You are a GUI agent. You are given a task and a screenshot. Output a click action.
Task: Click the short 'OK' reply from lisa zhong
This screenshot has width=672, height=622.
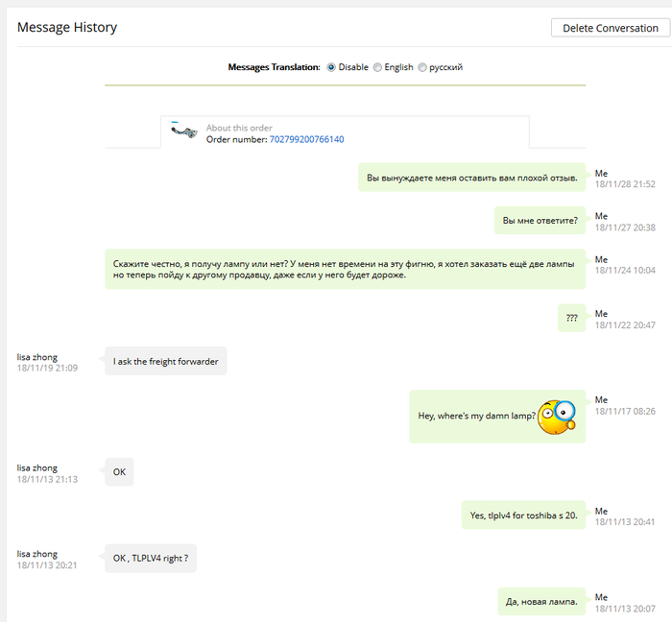pyautogui.click(x=119, y=472)
